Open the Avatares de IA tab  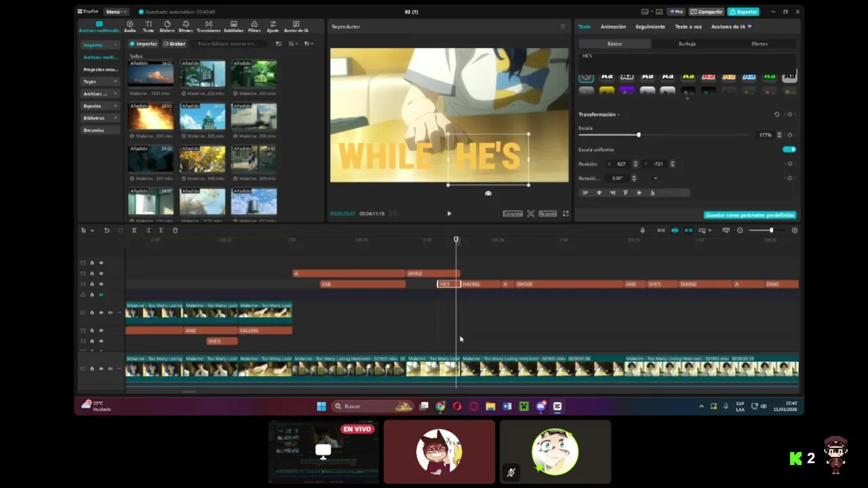tap(731, 26)
